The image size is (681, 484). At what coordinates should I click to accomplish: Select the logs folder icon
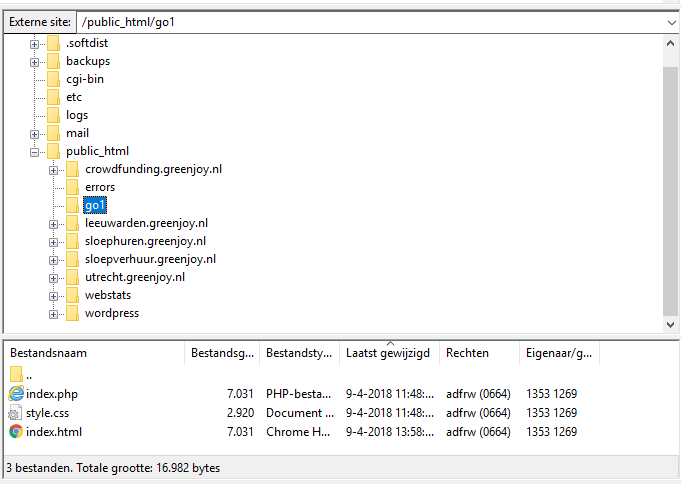pos(53,115)
